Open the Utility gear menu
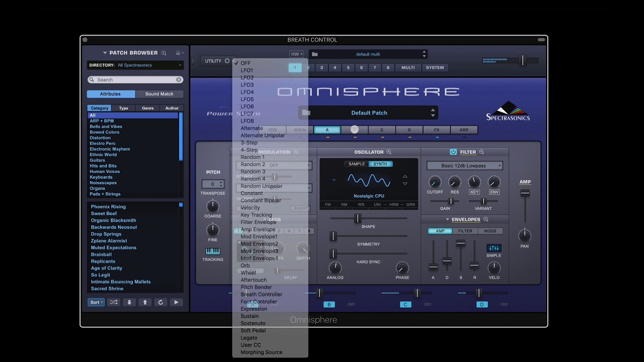The height and width of the screenshot is (362, 644). tap(227, 61)
